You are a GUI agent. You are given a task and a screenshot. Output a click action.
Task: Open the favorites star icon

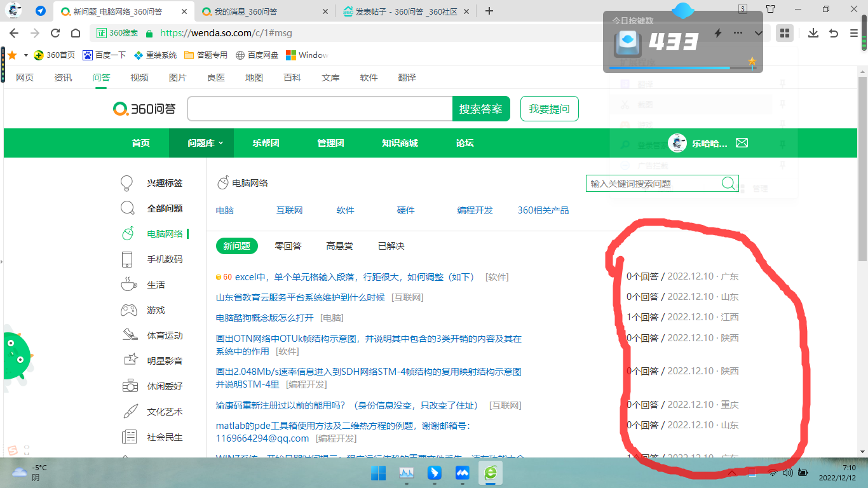click(12, 55)
